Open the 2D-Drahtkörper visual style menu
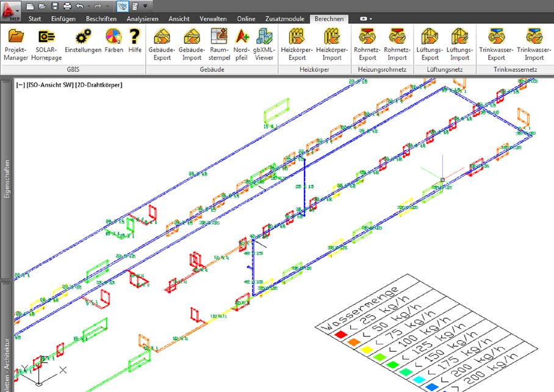554x392 pixels. click(x=99, y=85)
